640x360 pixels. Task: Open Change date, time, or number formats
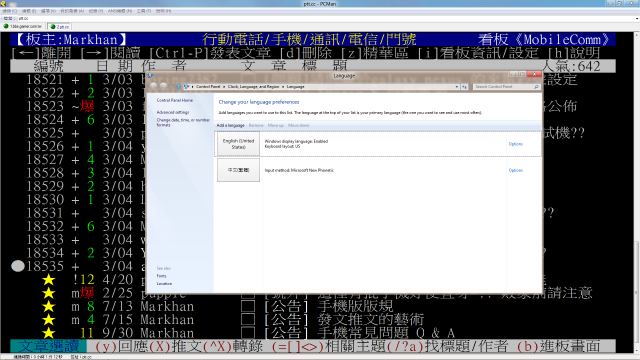(x=183, y=122)
